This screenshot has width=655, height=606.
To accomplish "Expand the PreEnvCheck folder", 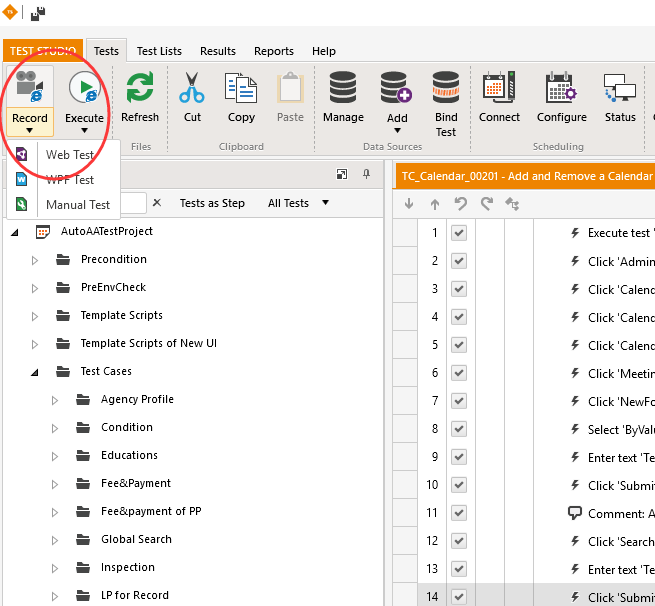I will tap(35, 288).
